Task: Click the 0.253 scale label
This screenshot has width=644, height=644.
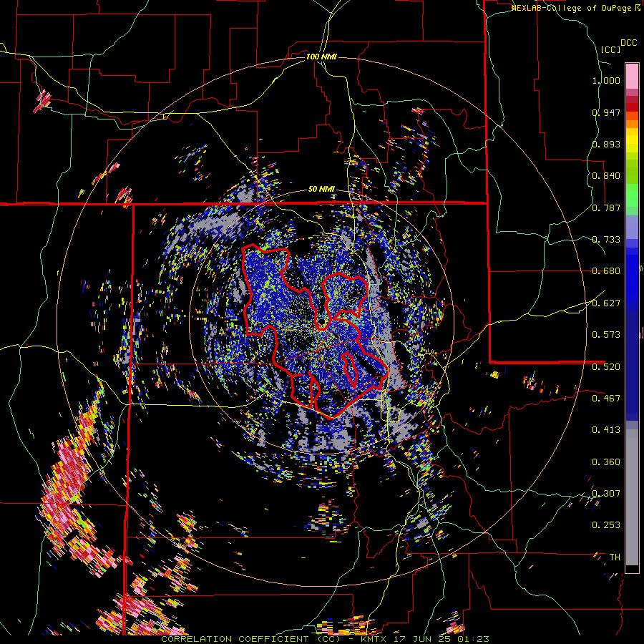Action: [606, 525]
